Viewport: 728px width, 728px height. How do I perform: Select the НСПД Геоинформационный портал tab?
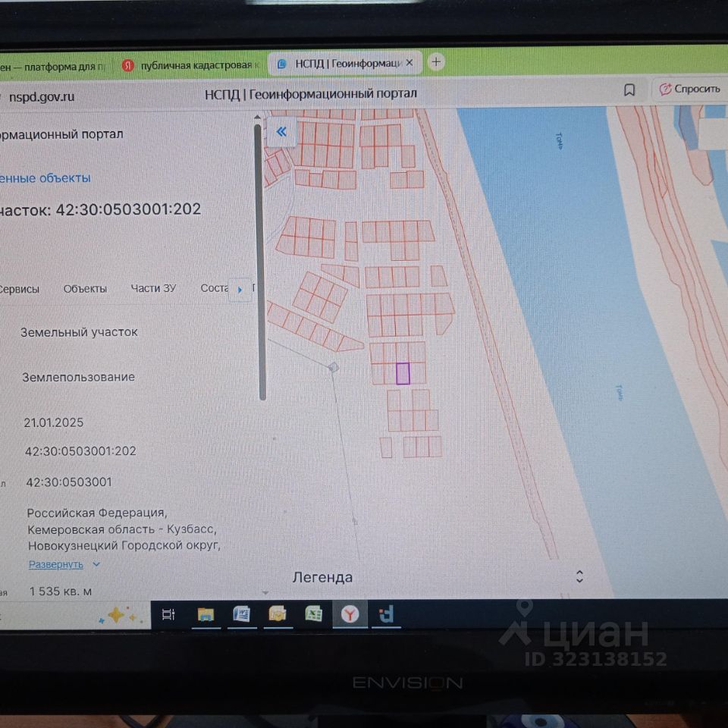344,64
